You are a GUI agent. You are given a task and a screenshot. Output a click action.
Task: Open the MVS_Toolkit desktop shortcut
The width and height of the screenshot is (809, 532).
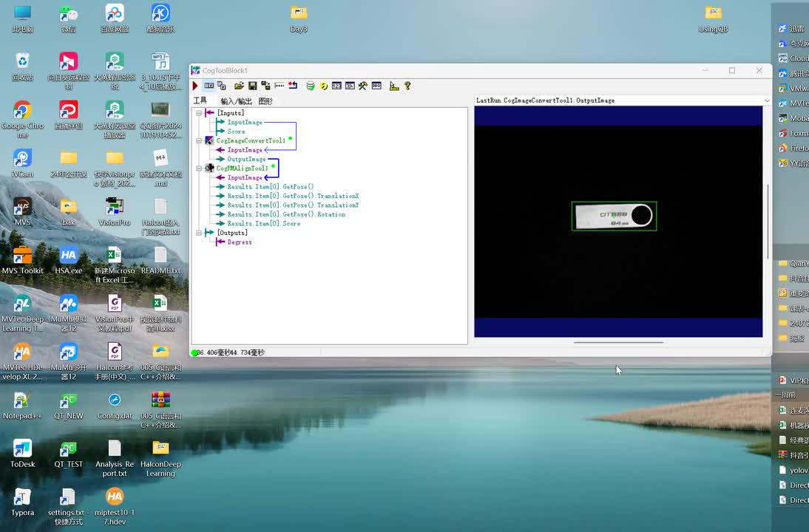(x=23, y=260)
